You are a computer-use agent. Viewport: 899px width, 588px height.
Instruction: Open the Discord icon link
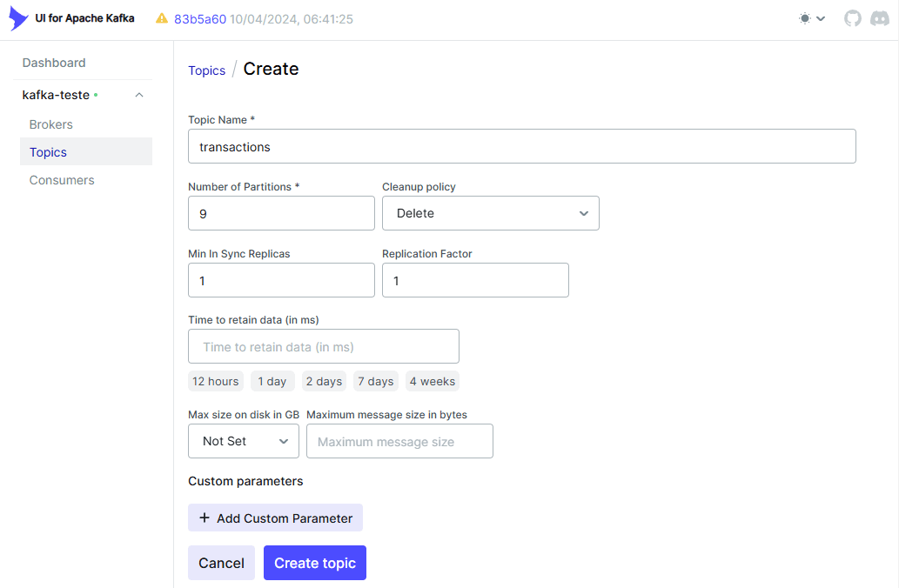coord(880,18)
